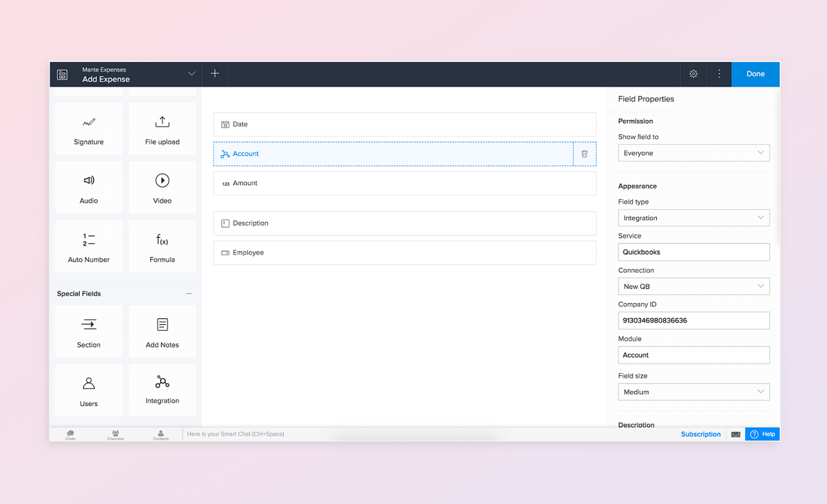Open the Field type dropdown

tap(693, 218)
